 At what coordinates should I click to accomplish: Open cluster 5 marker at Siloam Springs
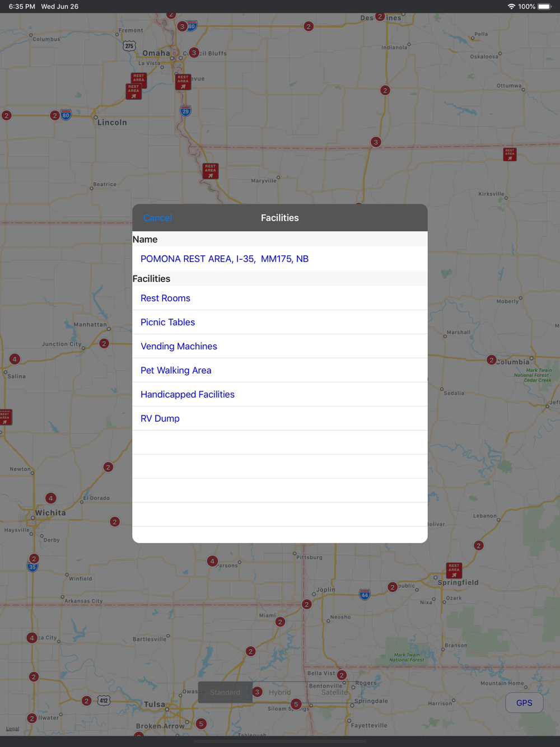pos(296,704)
